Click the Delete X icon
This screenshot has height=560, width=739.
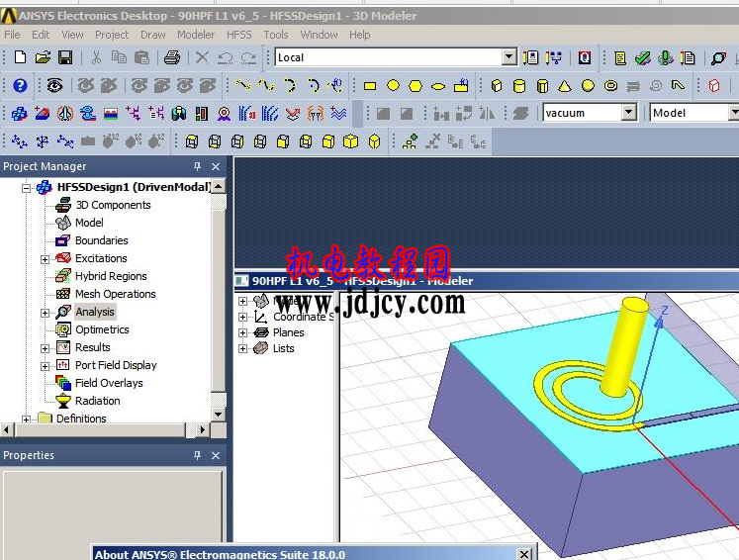[202, 57]
